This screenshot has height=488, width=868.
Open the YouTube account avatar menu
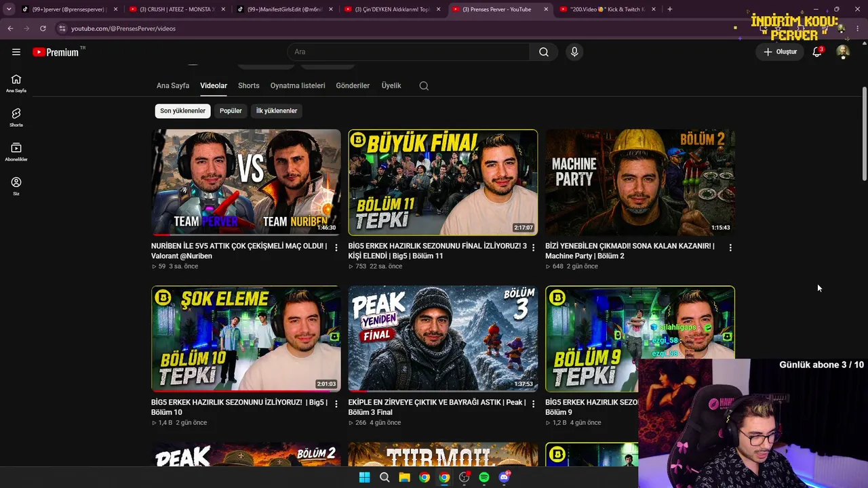click(x=843, y=52)
